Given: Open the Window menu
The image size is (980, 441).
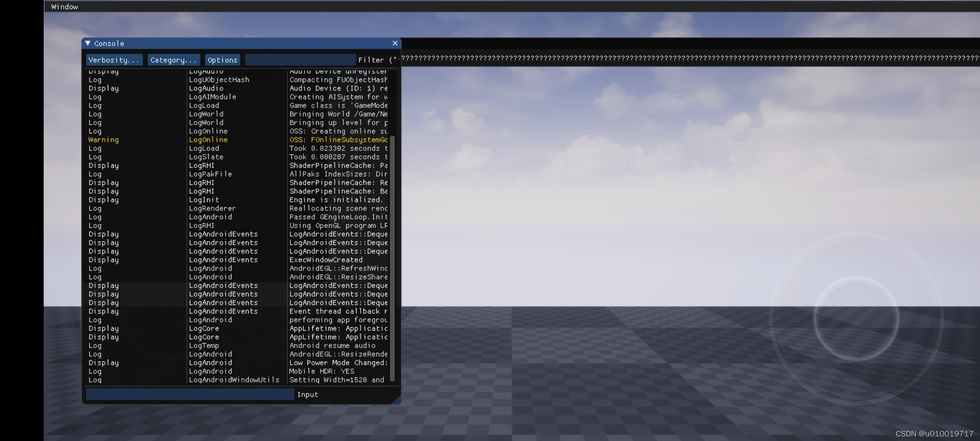Looking at the screenshot, I should click(x=65, y=7).
